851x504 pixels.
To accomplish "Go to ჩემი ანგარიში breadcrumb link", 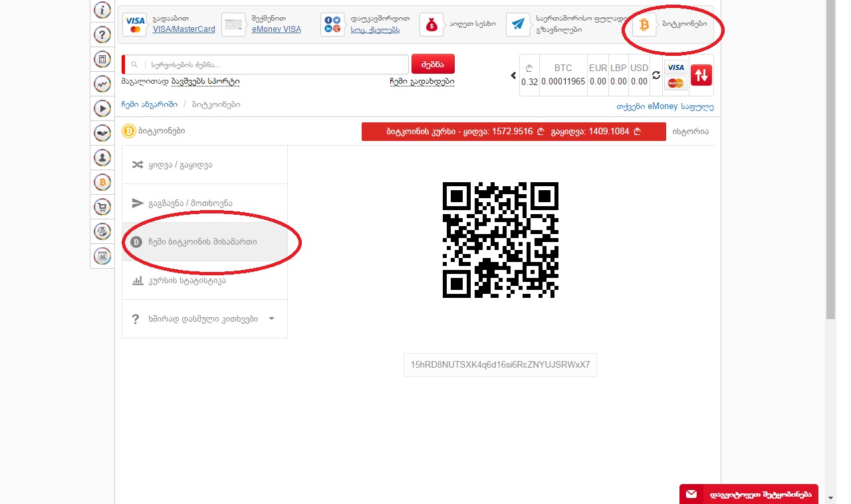I will 150,104.
